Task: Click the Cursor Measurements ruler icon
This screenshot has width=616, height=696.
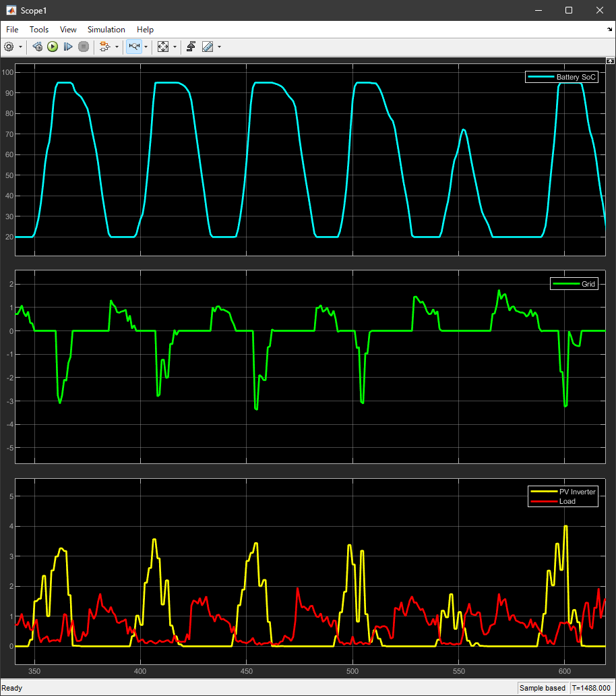Action: (207, 47)
